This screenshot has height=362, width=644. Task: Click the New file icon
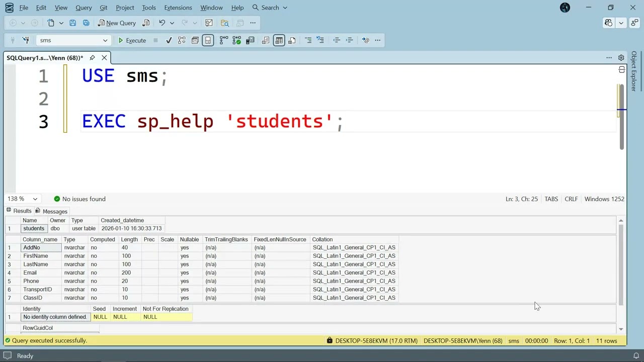click(51, 23)
